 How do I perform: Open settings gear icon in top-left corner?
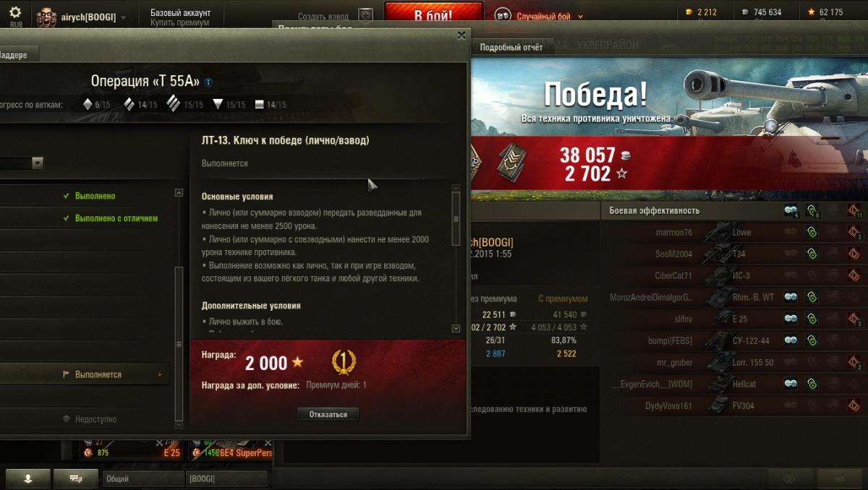click(15, 12)
